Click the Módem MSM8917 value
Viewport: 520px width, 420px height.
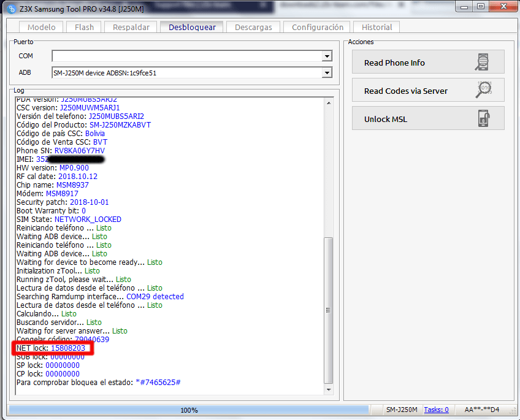click(x=62, y=194)
